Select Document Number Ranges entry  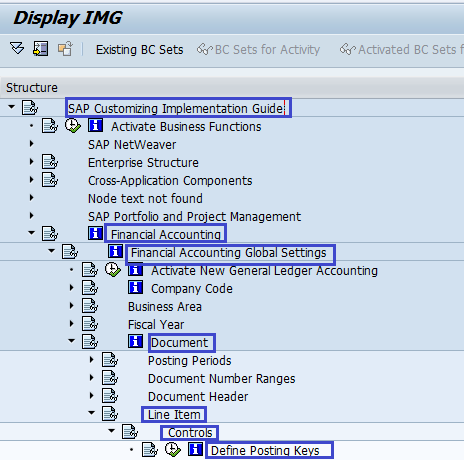pos(222,379)
